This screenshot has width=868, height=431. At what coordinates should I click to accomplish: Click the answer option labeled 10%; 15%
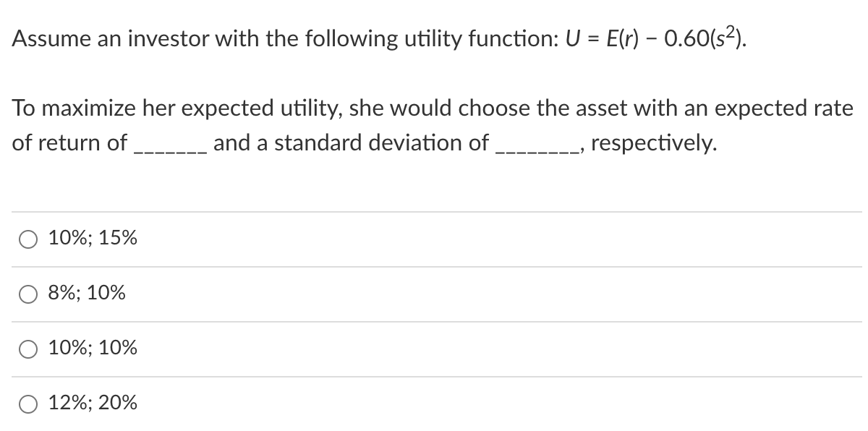(91, 237)
